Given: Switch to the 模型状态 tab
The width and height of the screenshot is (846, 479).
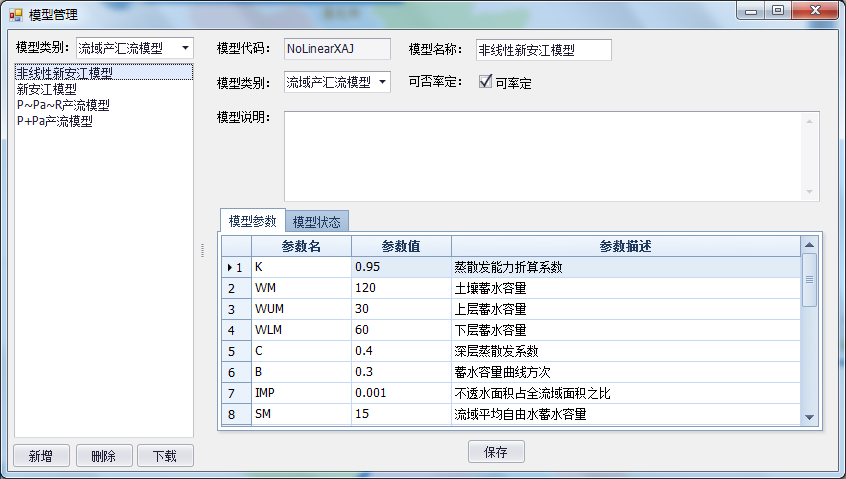Looking at the screenshot, I should tap(316, 222).
